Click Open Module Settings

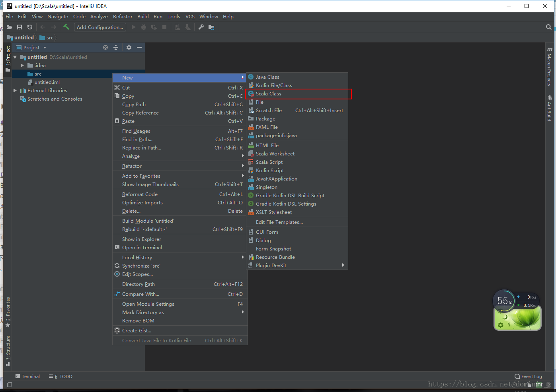point(180,304)
